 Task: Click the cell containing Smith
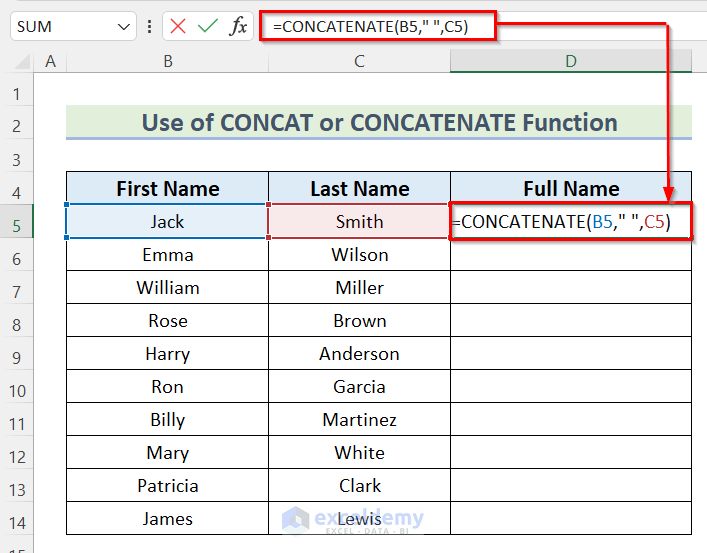(x=359, y=222)
